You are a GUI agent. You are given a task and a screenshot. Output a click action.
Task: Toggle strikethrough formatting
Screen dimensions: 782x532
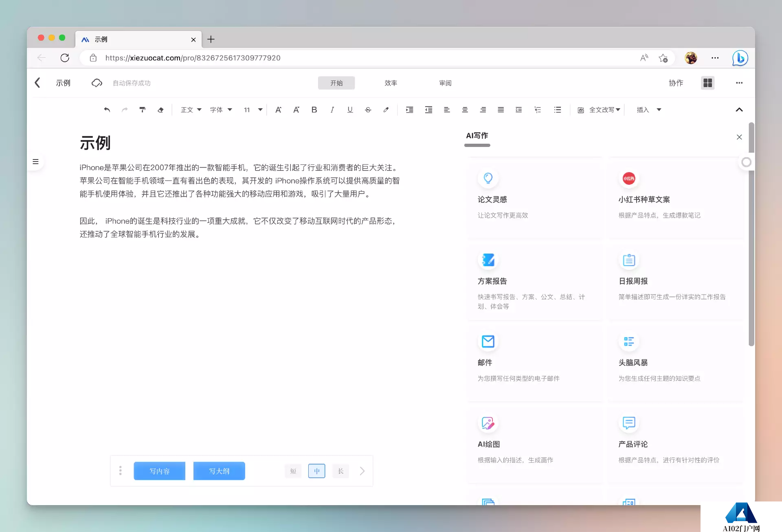pyautogui.click(x=368, y=109)
